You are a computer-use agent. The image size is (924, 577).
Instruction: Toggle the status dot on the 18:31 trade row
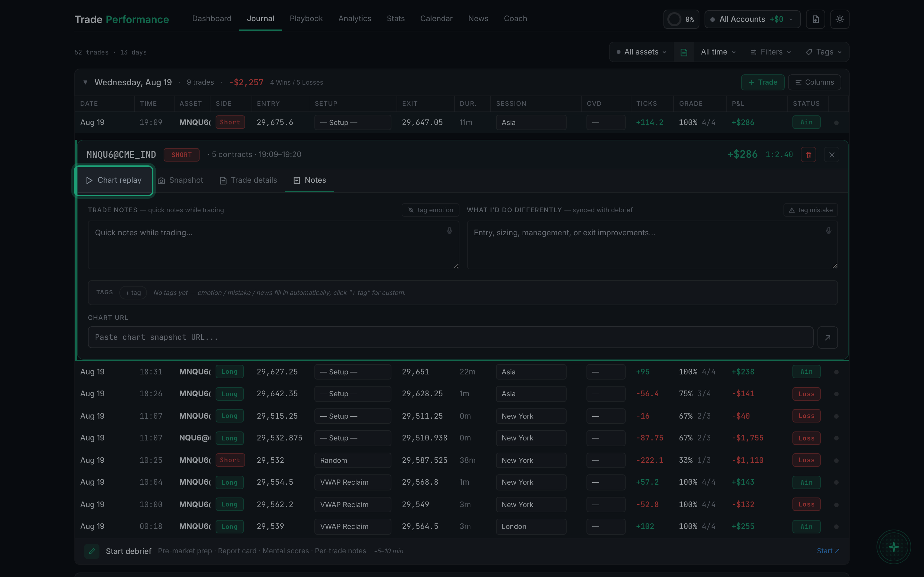[836, 372]
